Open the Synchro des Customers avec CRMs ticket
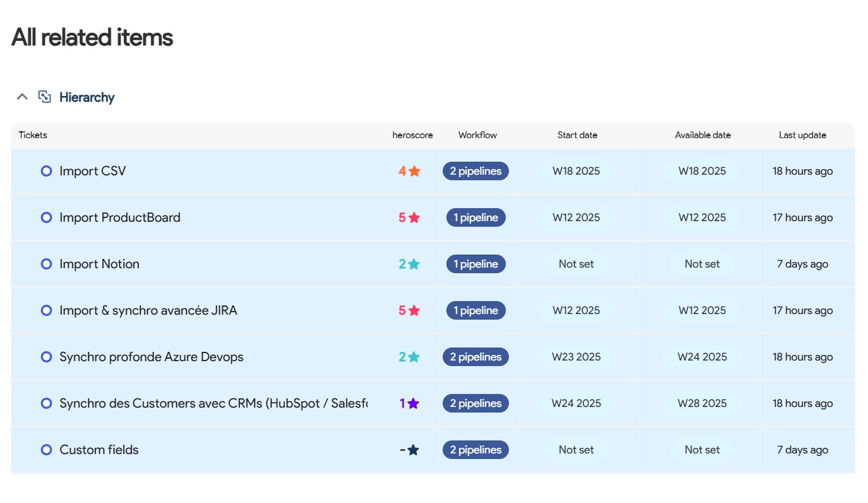868x503 pixels. pos(214,403)
